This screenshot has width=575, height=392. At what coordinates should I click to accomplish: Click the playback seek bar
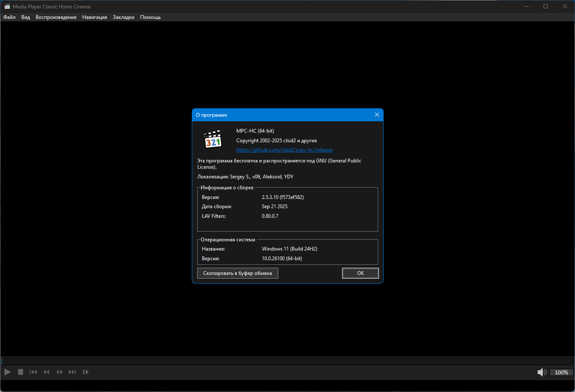(287, 361)
